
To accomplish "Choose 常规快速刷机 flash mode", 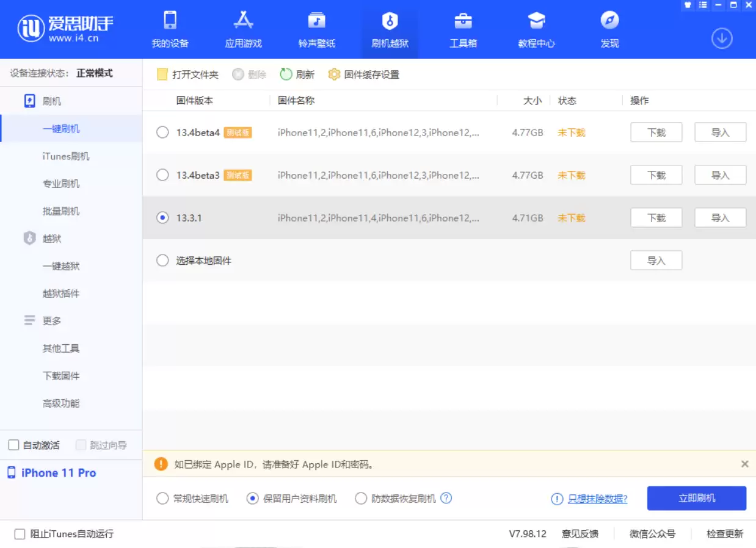I will pyautogui.click(x=162, y=499).
